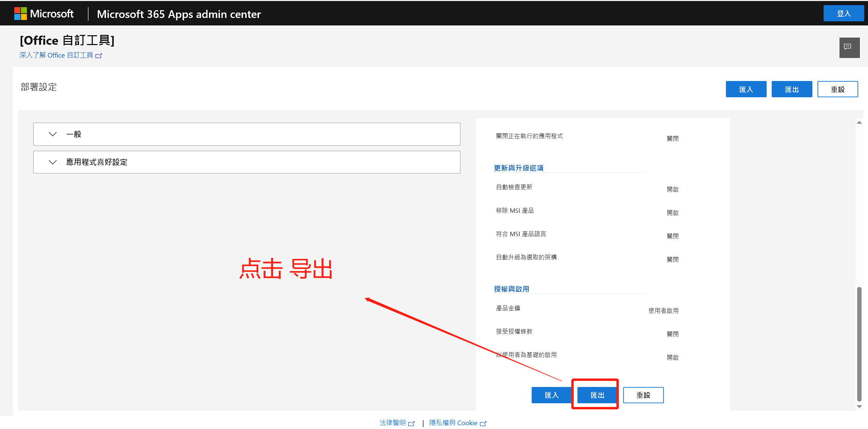Click the Microsoft 365 Apps admin center title

179,14
